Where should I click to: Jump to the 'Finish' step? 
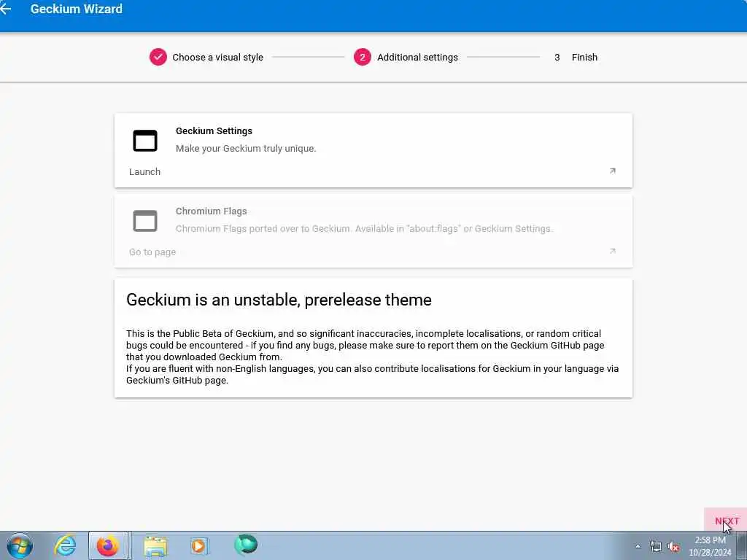576,57
